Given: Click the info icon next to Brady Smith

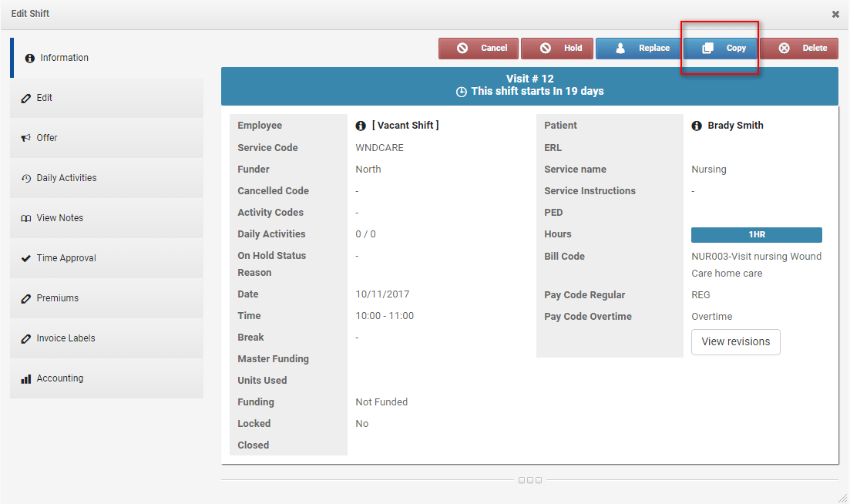Looking at the screenshot, I should (x=697, y=126).
